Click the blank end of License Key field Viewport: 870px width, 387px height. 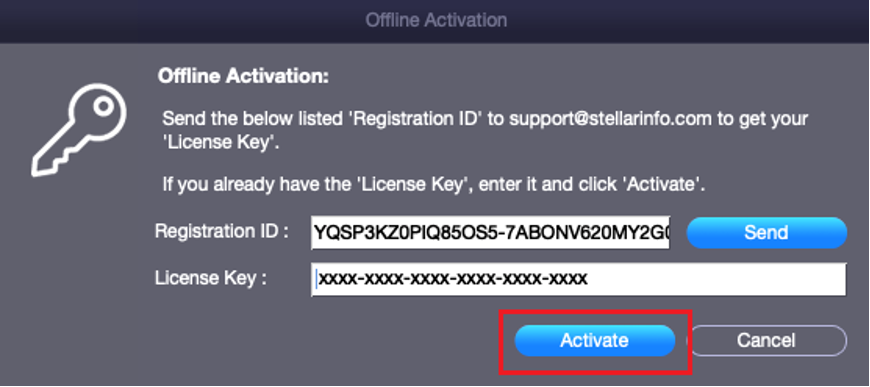(716, 279)
